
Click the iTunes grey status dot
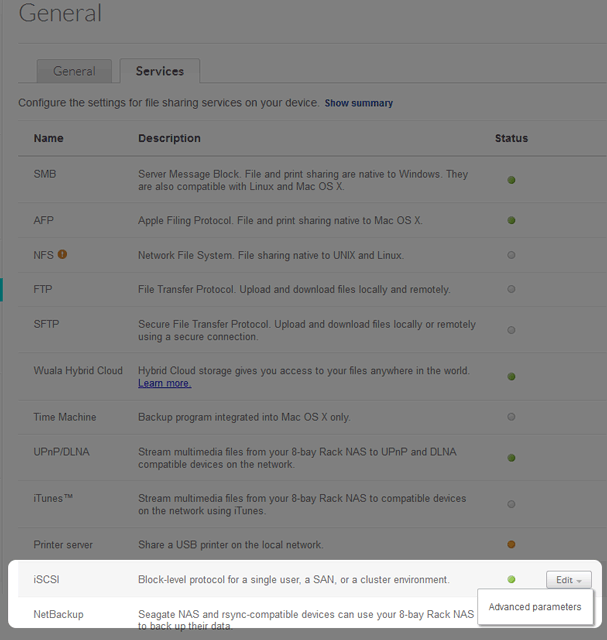point(512,504)
